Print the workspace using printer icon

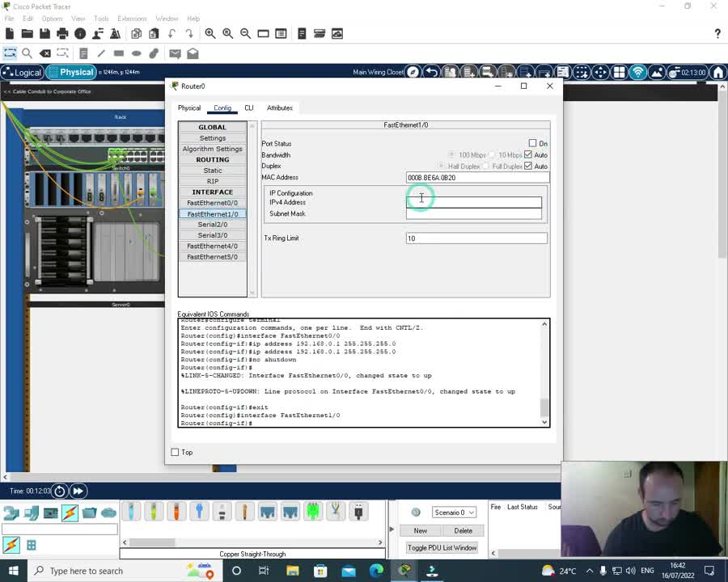click(x=62, y=33)
